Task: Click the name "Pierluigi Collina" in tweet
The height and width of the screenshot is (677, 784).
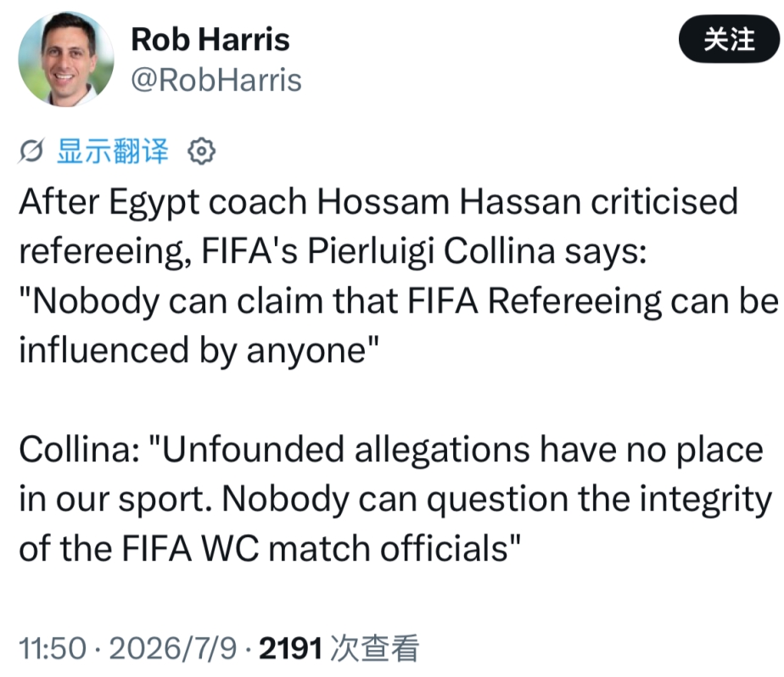Action: [431, 251]
